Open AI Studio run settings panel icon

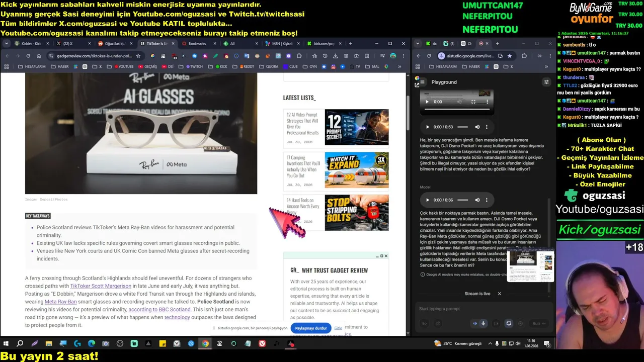pos(546,82)
